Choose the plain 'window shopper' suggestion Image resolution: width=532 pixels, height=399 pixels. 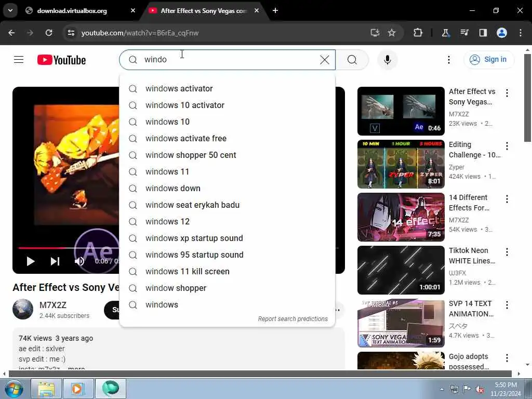coord(228,288)
